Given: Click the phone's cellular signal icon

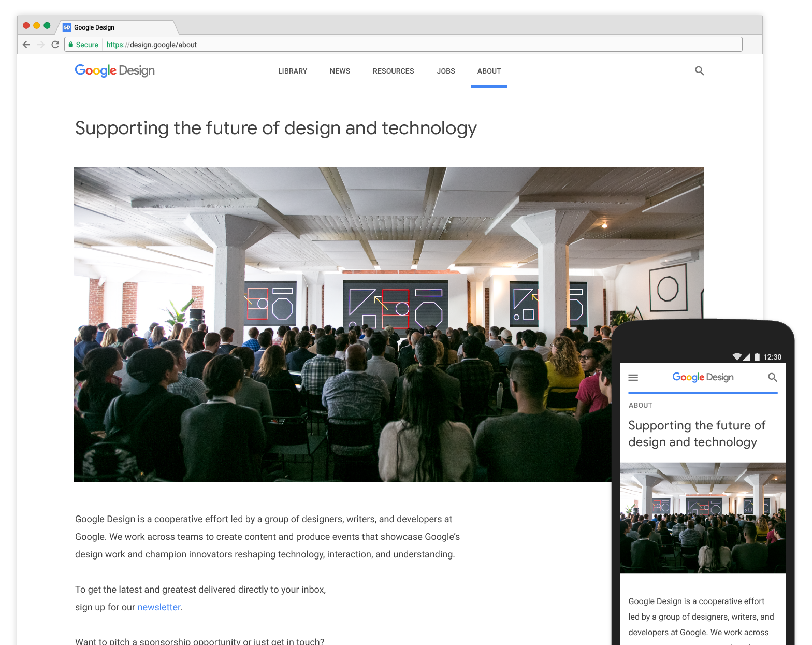Looking at the screenshot, I should tap(747, 357).
